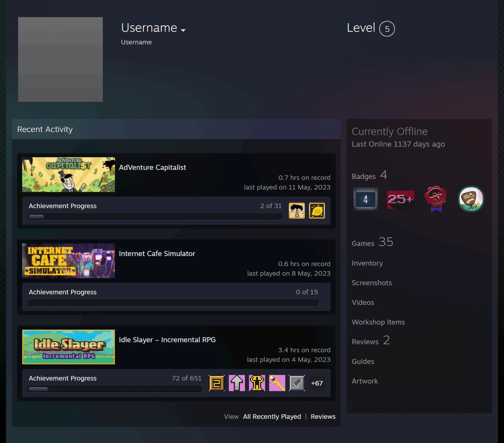Open AdVenture Capitalist game thumbnail
Screen dimensions: 504x443
69,175
